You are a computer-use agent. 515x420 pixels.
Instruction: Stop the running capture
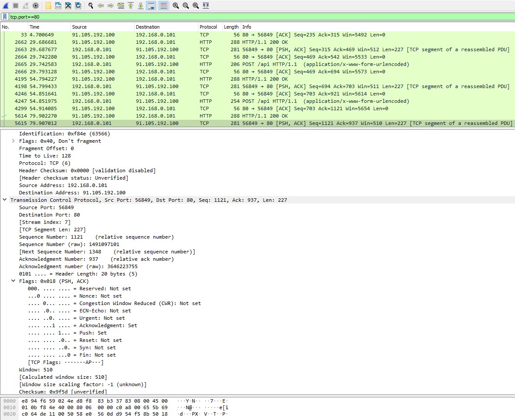pos(16,6)
